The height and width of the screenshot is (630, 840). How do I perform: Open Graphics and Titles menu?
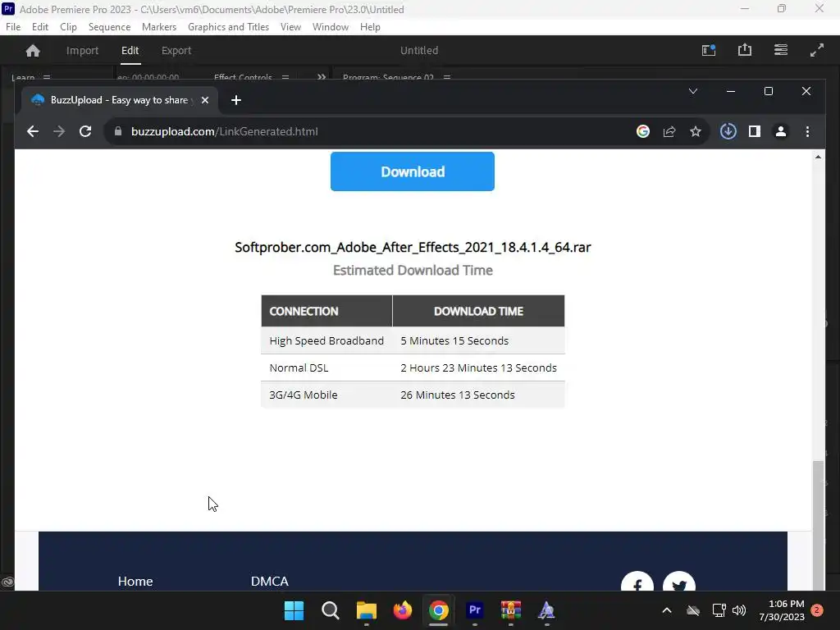(228, 27)
